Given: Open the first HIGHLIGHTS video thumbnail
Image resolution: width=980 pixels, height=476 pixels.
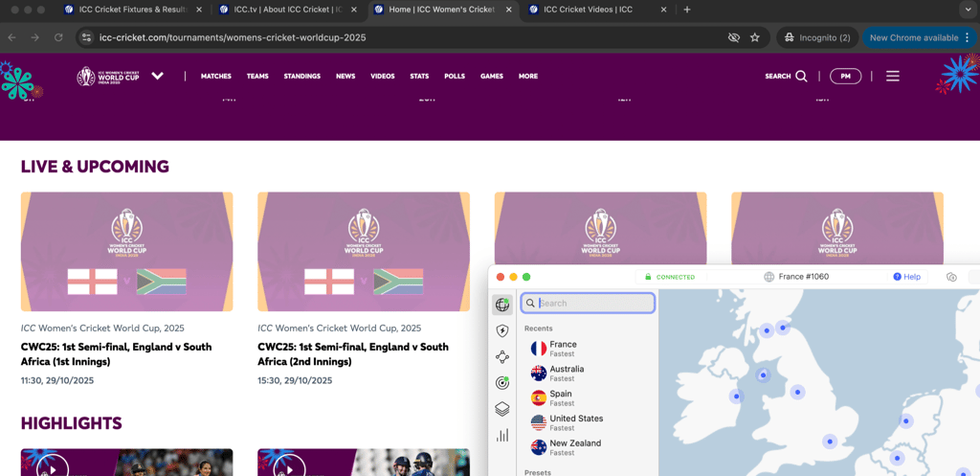Looking at the screenshot, I should 127,463.
